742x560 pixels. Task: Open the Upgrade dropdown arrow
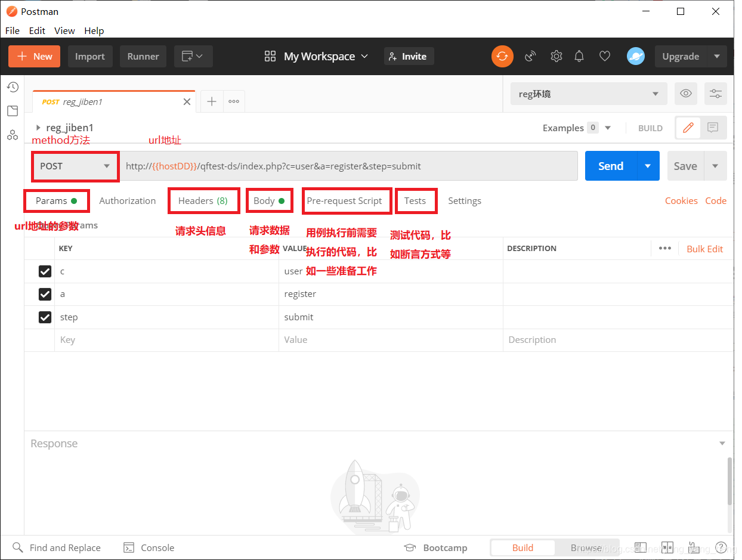[x=717, y=56]
